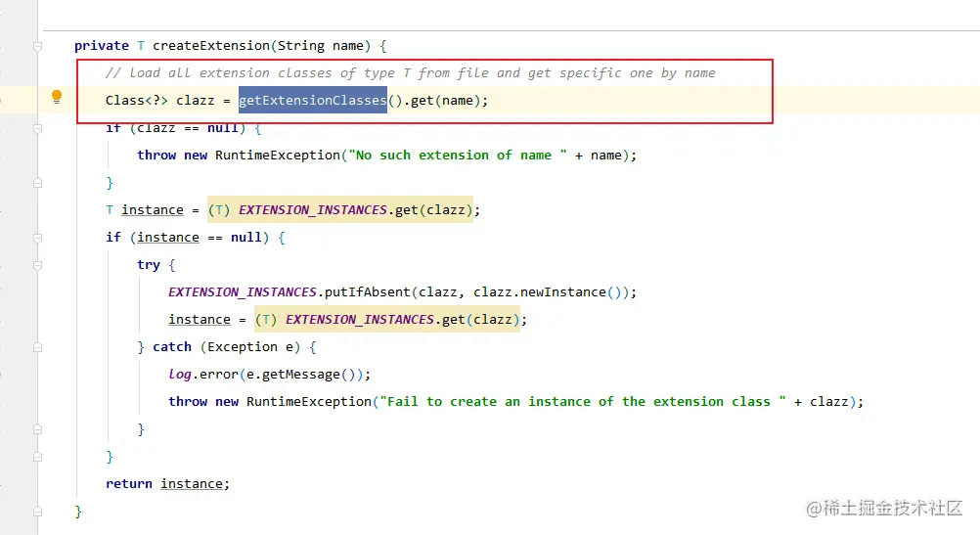The width and height of the screenshot is (980, 535).
Task: Click '.get(name)' after getExtensionClasses
Action: tap(442, 100)
